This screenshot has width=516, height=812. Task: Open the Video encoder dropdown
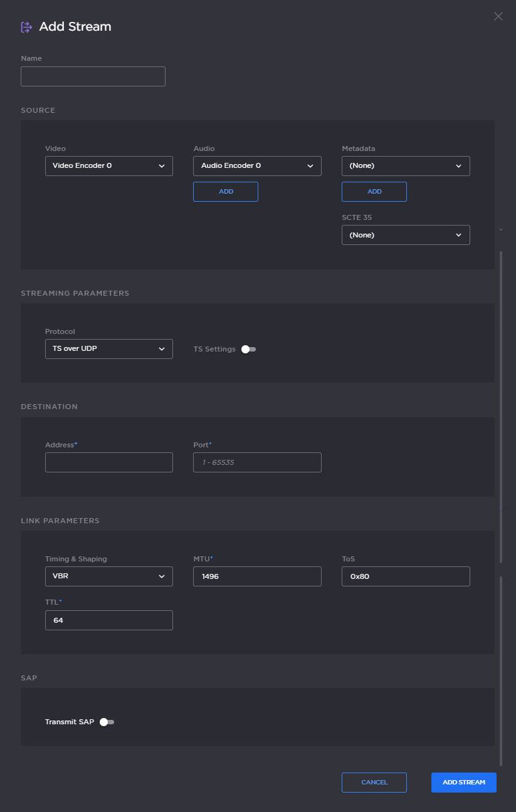tap(108, 165)
